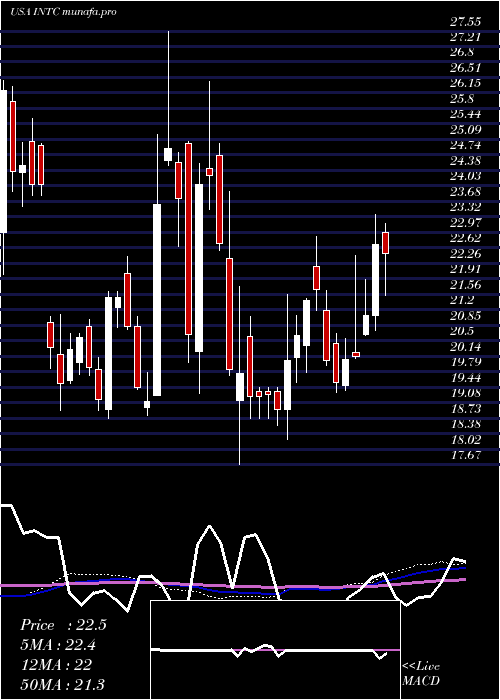Select the 24.38 price axis label
The height and width of the screenshot is (700, 500).
(465, 161)
